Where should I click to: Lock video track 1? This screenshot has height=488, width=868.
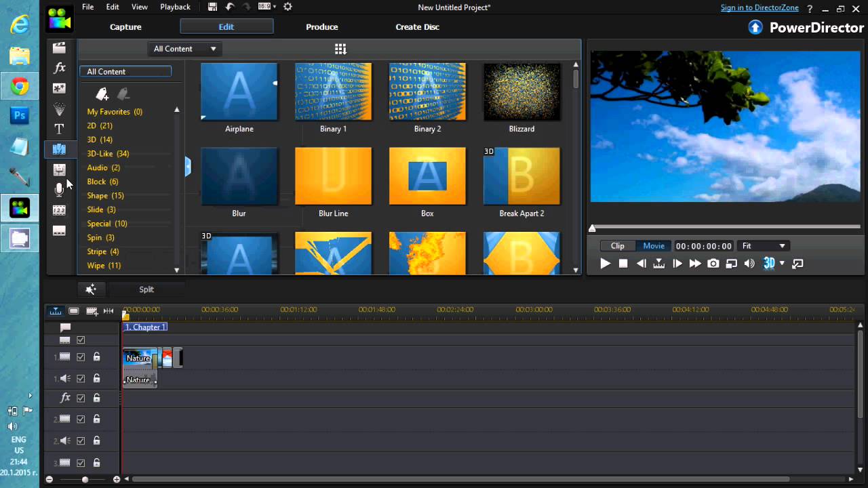pos(96,357)
